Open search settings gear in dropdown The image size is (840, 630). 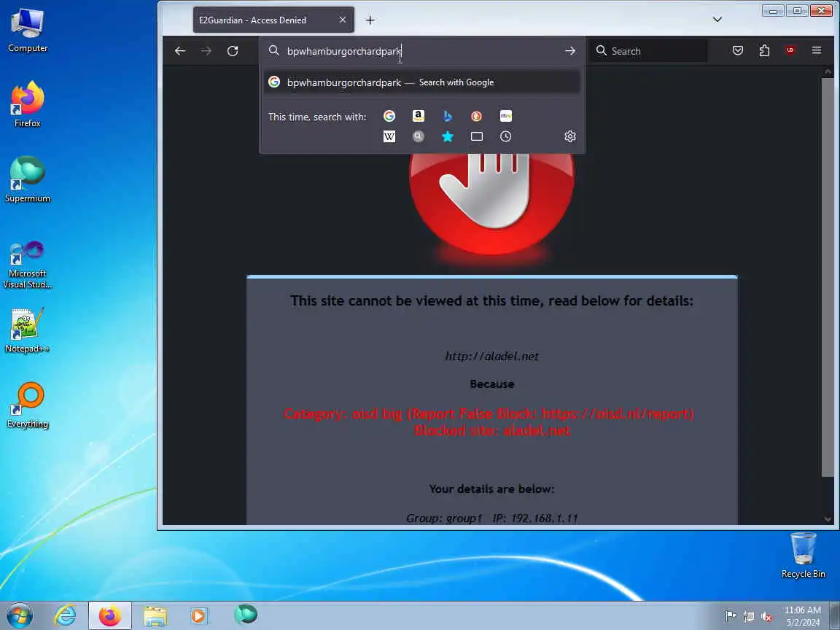570,136
